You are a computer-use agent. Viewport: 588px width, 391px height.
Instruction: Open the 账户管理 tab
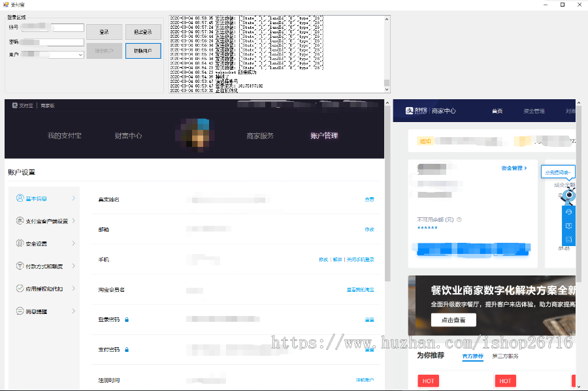324,136
